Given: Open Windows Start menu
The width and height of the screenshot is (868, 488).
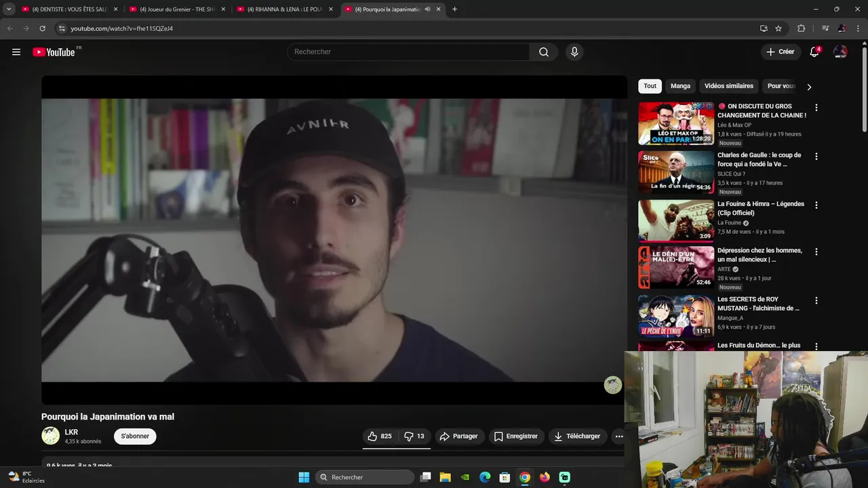Looking at the screenshot, I should pyautogui.click(x=304, y=477).
